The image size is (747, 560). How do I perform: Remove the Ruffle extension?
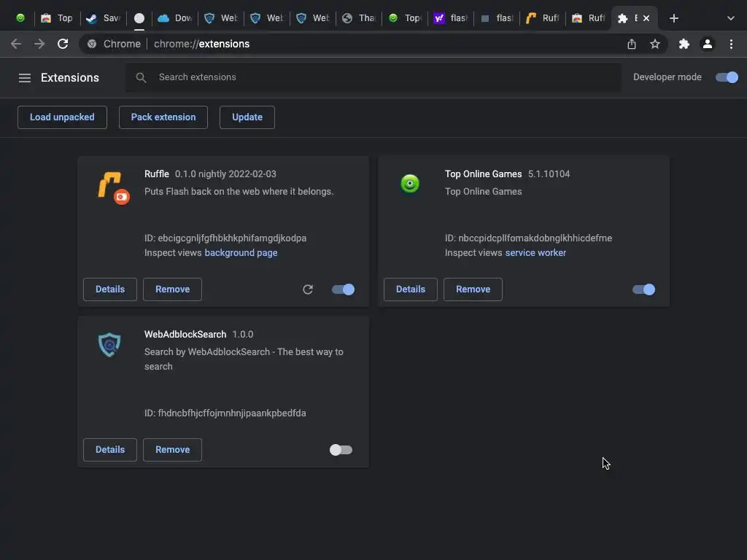point(172,289)
